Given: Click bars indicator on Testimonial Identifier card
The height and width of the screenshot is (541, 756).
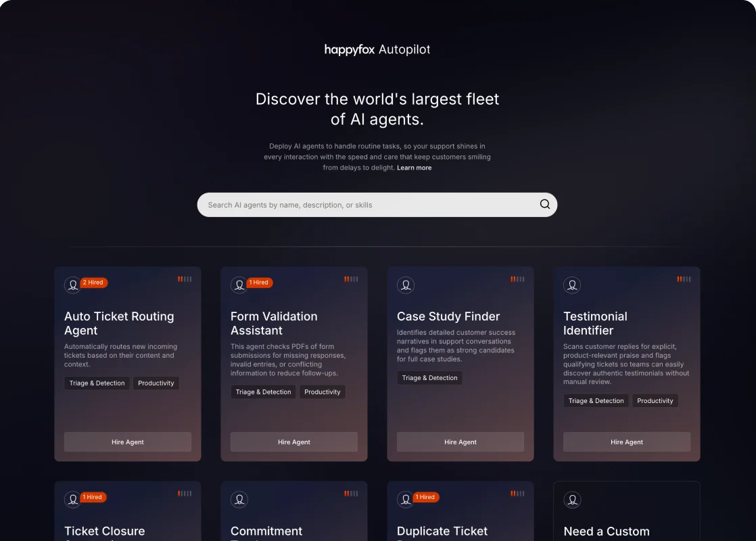Looking at the screenshot, I should point(684,279).
